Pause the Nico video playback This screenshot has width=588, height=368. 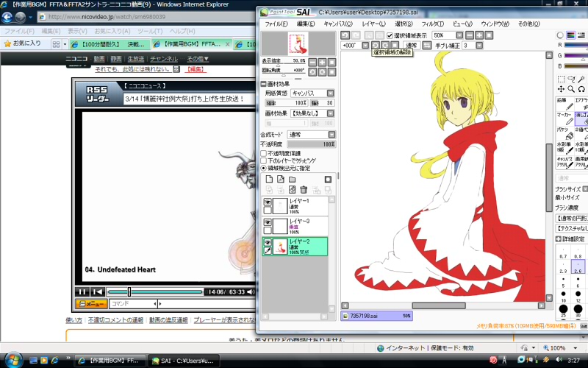pyautogui.click(x=82, y=291)
